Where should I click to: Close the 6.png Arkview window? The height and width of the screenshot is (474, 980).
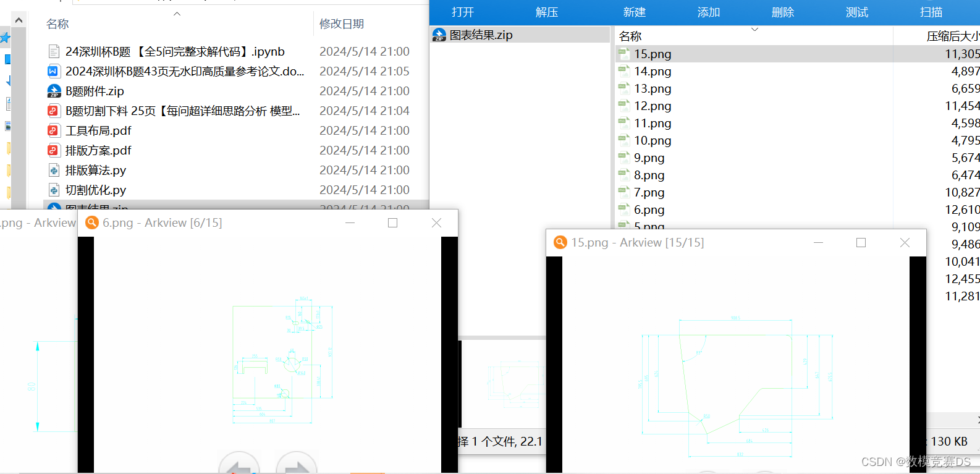(436, 222)
